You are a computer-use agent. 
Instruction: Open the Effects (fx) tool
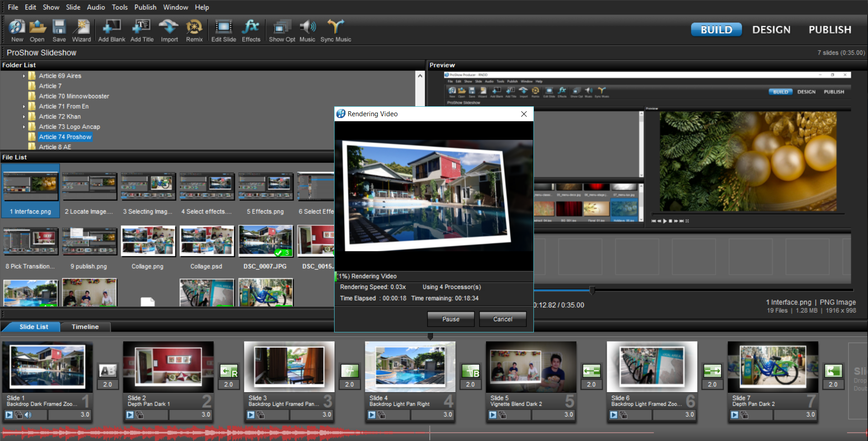[251, 31]
